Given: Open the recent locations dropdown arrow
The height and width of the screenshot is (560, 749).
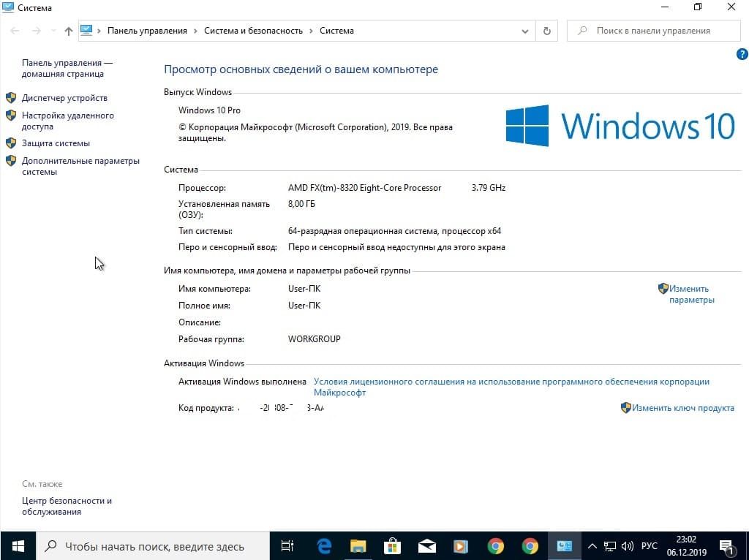Looking at the screenshot, I should coord(52,31).
